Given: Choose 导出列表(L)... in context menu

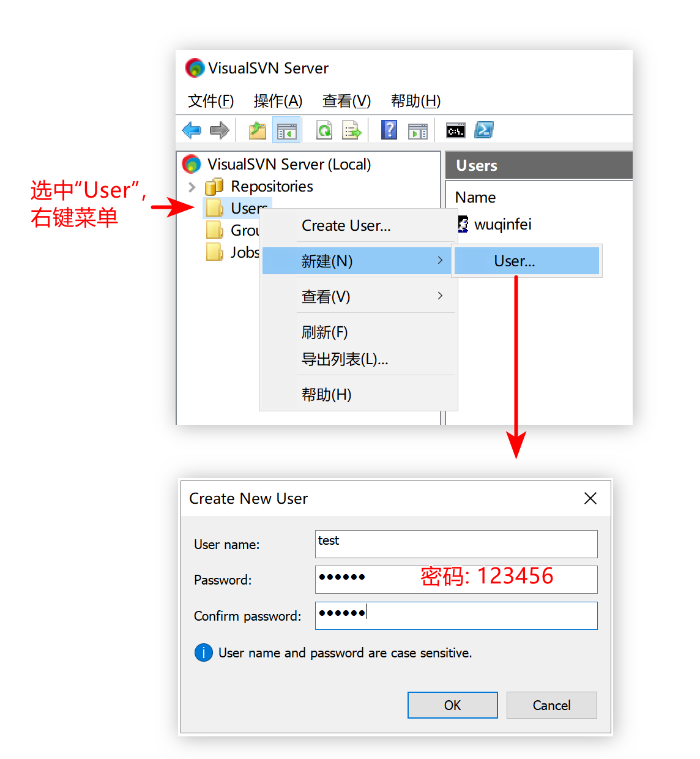Looking at the screenshot, I should (358, 359).
